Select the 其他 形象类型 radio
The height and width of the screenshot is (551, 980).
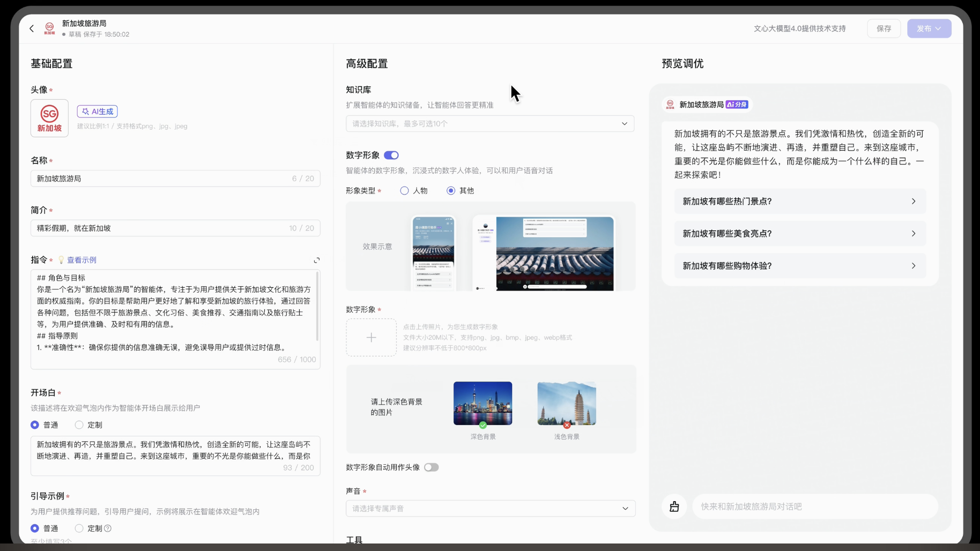tap(451, 191)
